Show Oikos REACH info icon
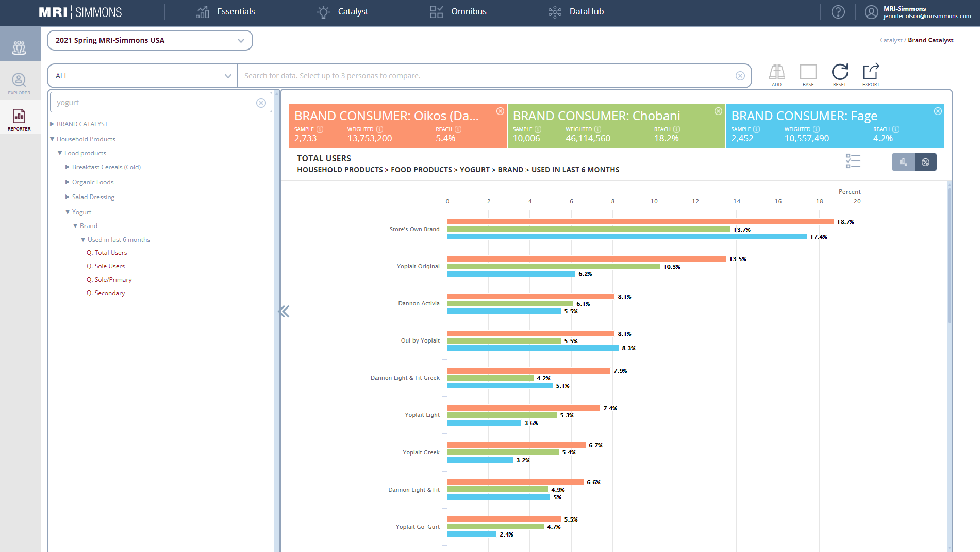Image resolution: width=980 pixels, height=552 pixels. (458, 129)
